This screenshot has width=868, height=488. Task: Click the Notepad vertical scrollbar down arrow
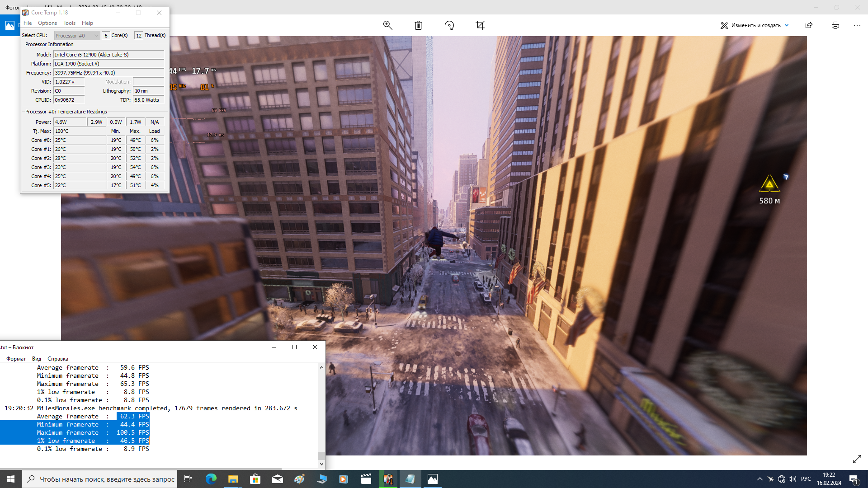click(x=321, y=464)
